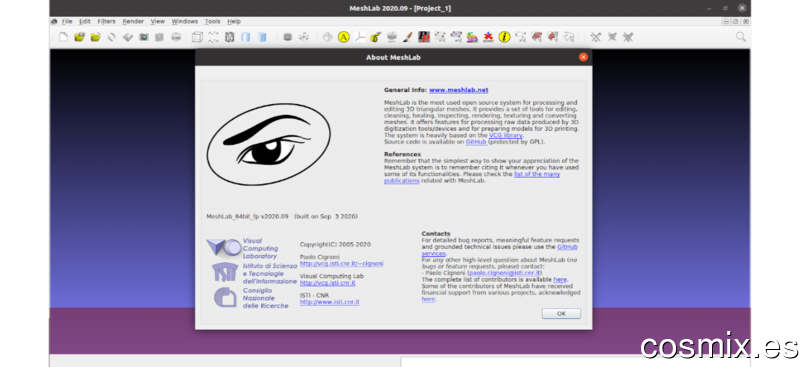Image resolution: width=800 pixels, height=367 pixels.
Task: Toggle wireframe render mode
Action: 230,37
